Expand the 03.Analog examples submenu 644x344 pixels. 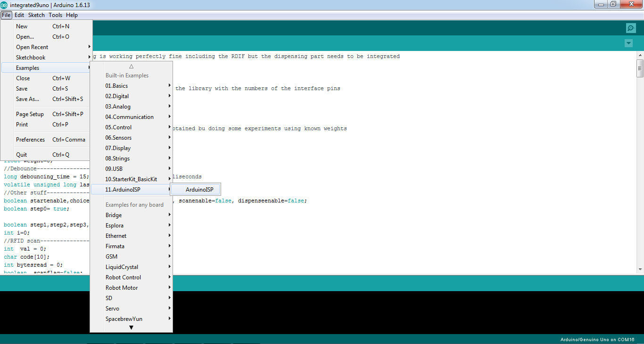click(x=132, y=107)
